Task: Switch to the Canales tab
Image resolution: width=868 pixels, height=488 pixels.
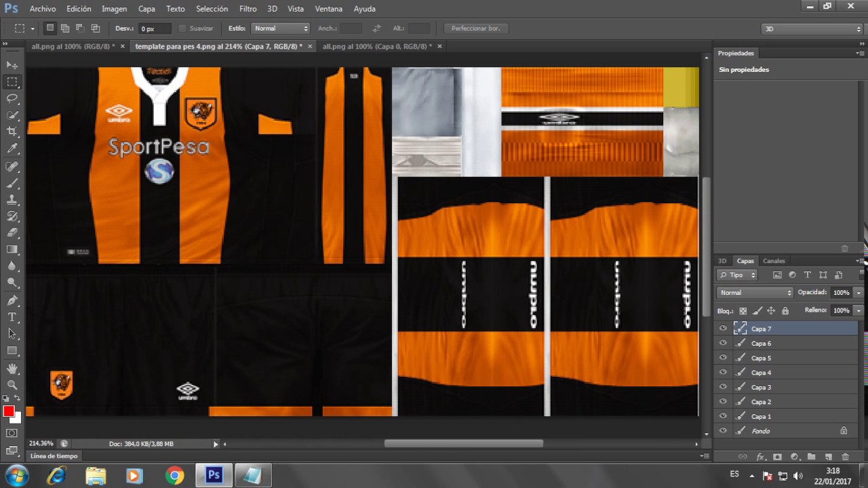Action: [774, 261]
